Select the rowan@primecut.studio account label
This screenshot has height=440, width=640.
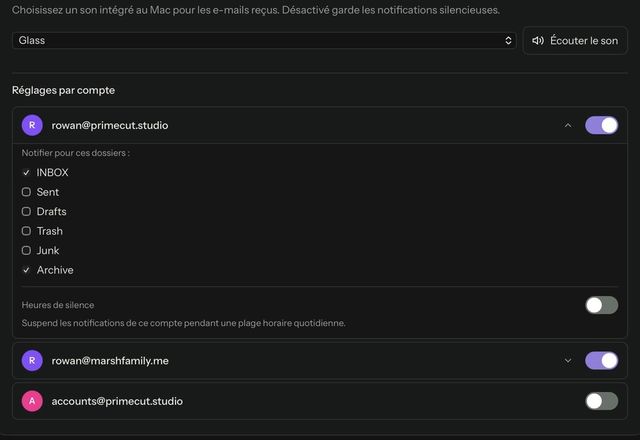[x=110, y=125]
